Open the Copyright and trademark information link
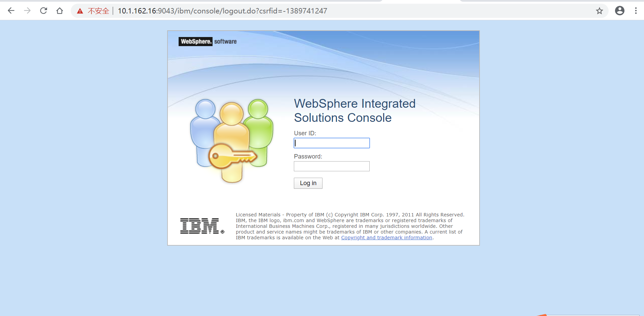The image size is (644, 316). (387, 237)
